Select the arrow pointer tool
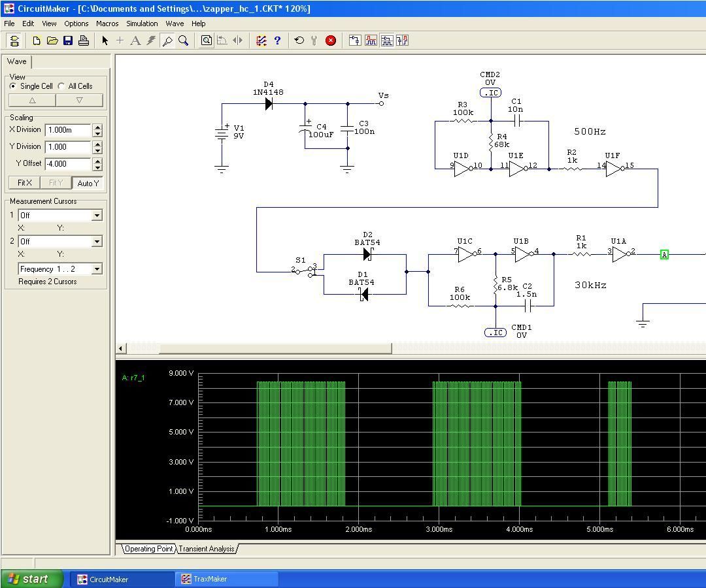Viewport: 706px width, 588px height. [x=105, y=41]
